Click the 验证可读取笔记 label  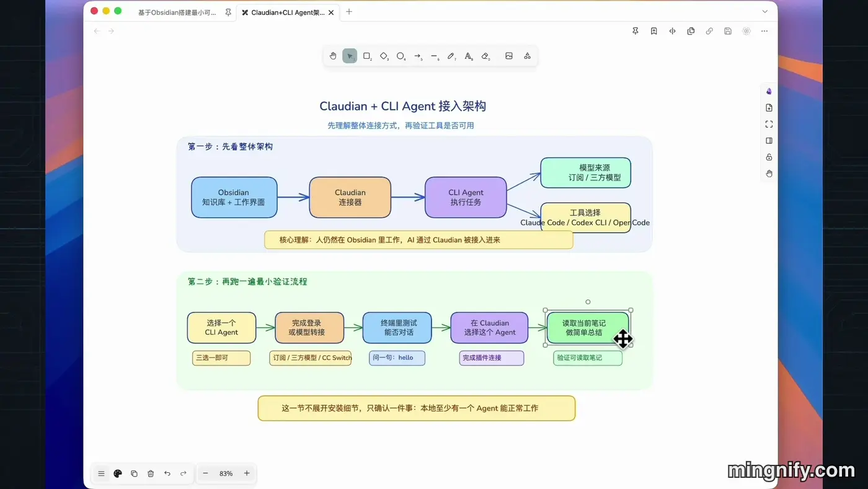click(x=588, y=358)
